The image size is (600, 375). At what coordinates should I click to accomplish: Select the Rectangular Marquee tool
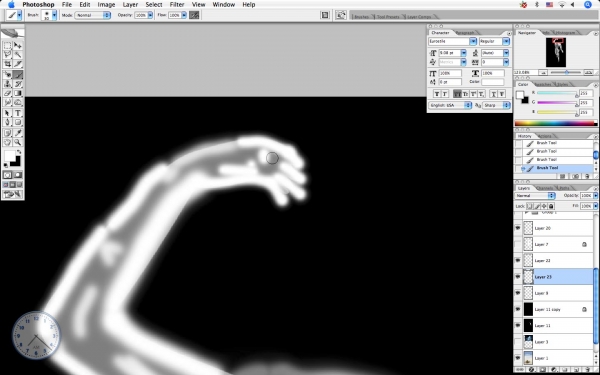pos(7,46)
